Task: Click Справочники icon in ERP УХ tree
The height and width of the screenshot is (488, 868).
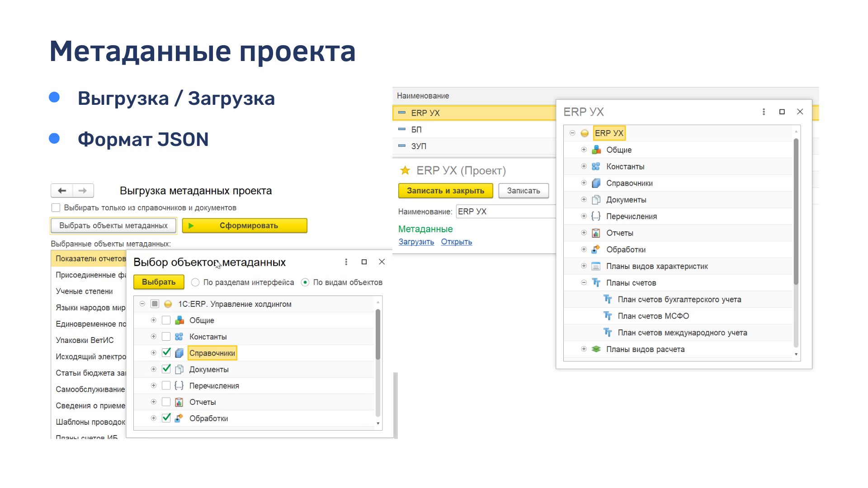Action: tap(596, 183)
